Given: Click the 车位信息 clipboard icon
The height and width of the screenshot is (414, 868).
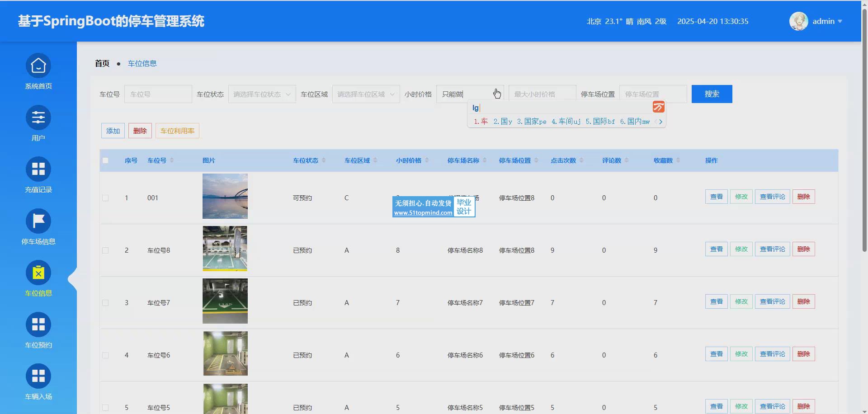Looking at the screenshot, I should pyautogui.click(x=38, y=273).
